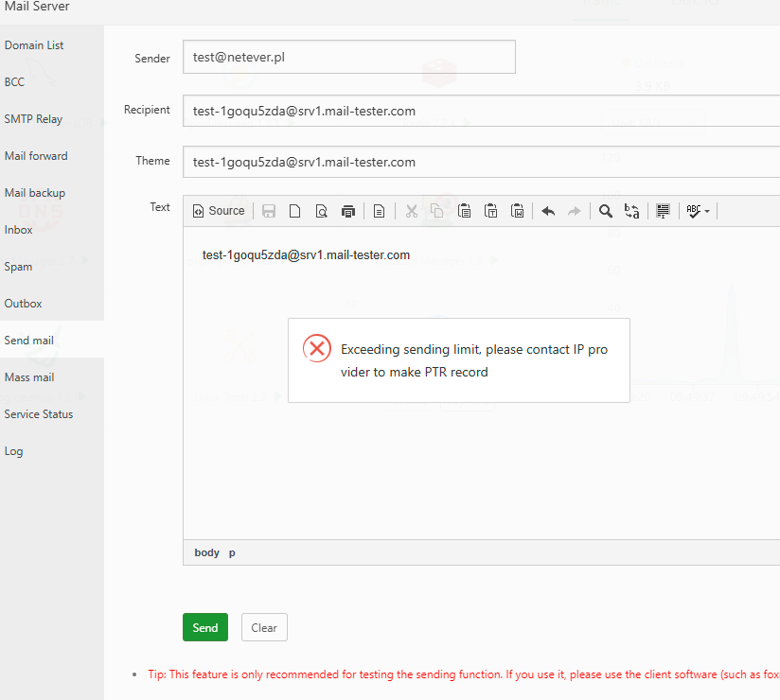Click the Preview document icon
The width and height of the screenshot is (780, 700).
coord(322,211)
